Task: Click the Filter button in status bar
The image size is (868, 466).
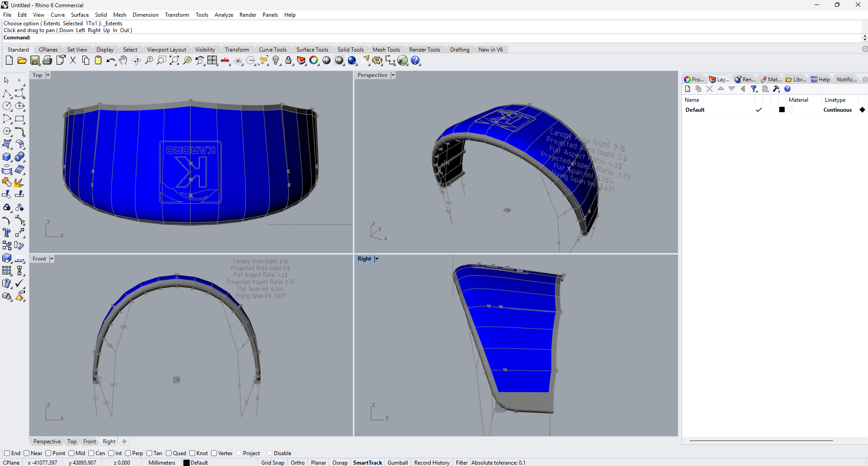Action: click(x=462, y=462)
